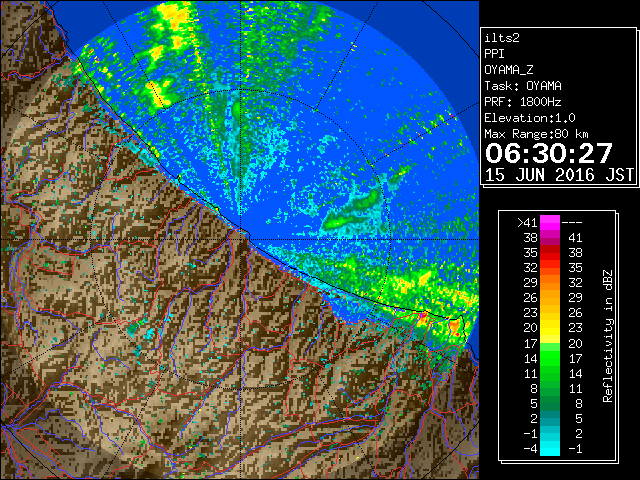Click the 'PRF: 1800Hz' line
The height and width of the screenshot is (480, 640).
coord(523,102)
